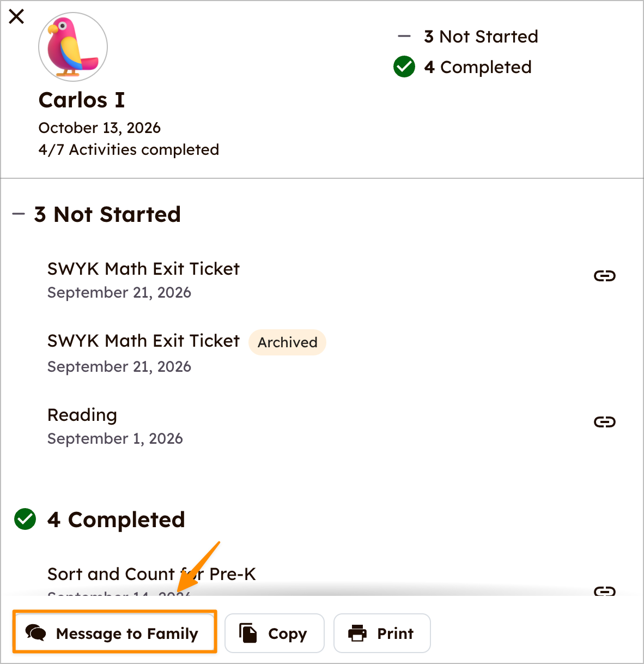Collapse the 4 Completed section heading
Image resolution: width=644 pixels, height=664 pixels.
pyautogui.click(x=100, y=520)
